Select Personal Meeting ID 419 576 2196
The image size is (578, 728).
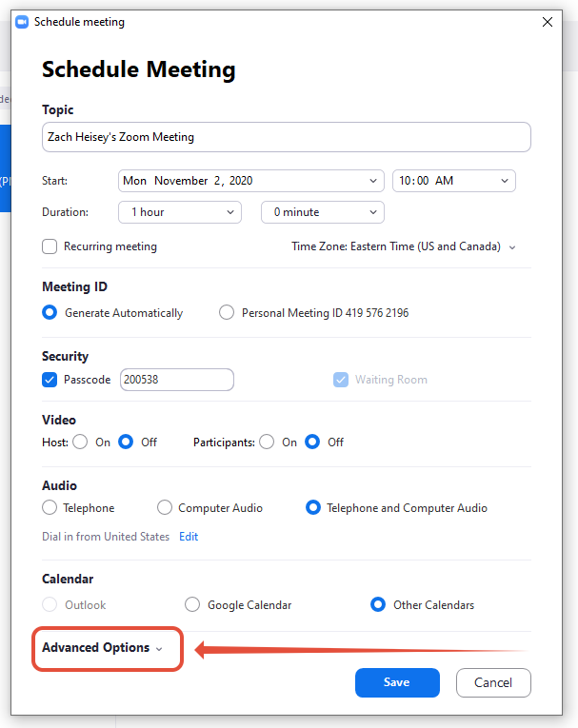point(227,312)
